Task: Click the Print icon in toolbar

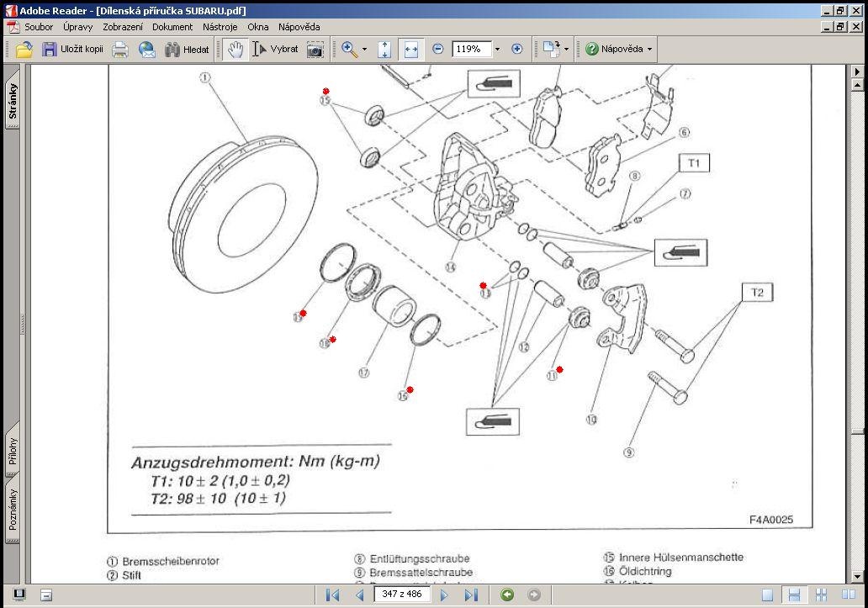Action: pos(120,50)
